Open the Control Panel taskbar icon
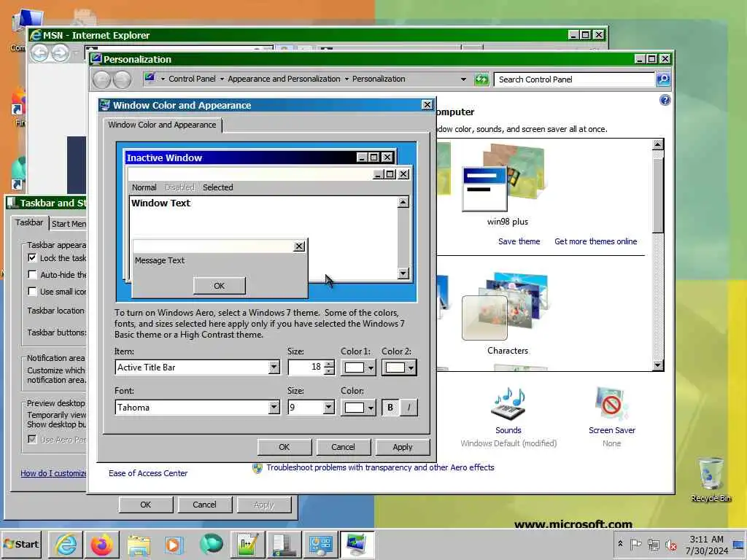The width and height of the screenshot is (747, 560). 321,545
